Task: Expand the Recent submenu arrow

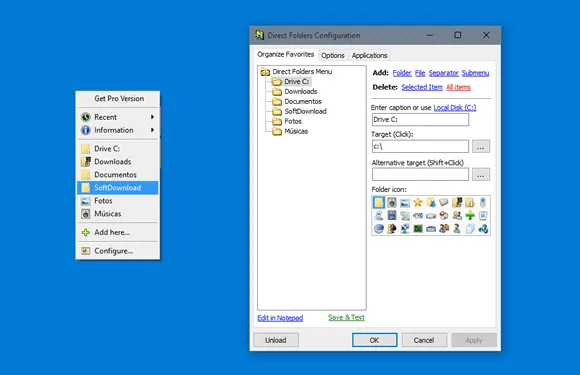Action: click(x=152, y=117)
